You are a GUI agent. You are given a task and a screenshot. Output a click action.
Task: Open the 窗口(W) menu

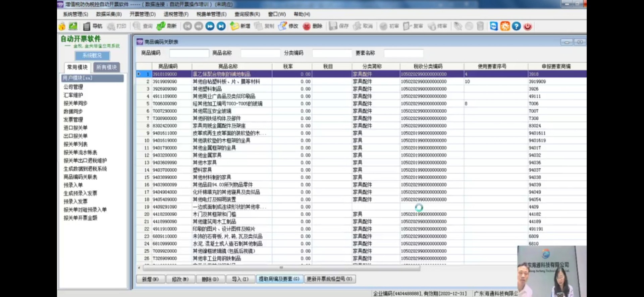coord(277,14)
